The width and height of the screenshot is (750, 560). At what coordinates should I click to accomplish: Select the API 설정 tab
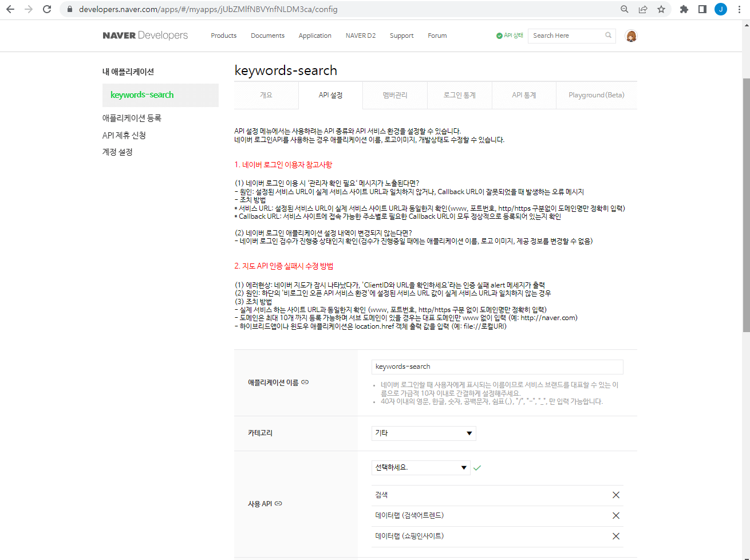tap(330, 95)
